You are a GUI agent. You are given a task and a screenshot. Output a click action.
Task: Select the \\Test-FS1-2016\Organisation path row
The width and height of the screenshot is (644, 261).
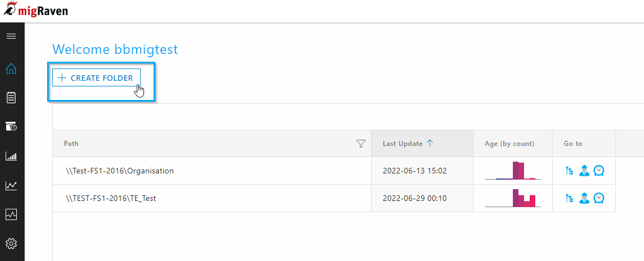pyautogui.click(x=212, y=171)
